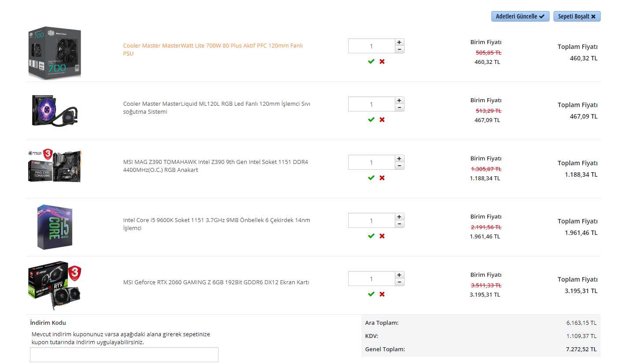The width and height of the screenshot is (628, 364).
Task: Increase quantity of MSI RTX 2060 card
Action: coord(399,275)
